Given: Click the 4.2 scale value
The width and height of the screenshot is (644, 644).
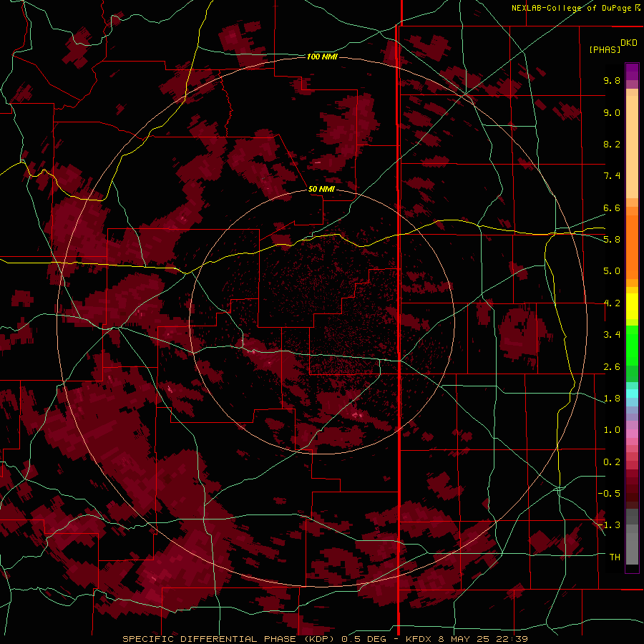Looking at the screenshot, I should [612, 303].
